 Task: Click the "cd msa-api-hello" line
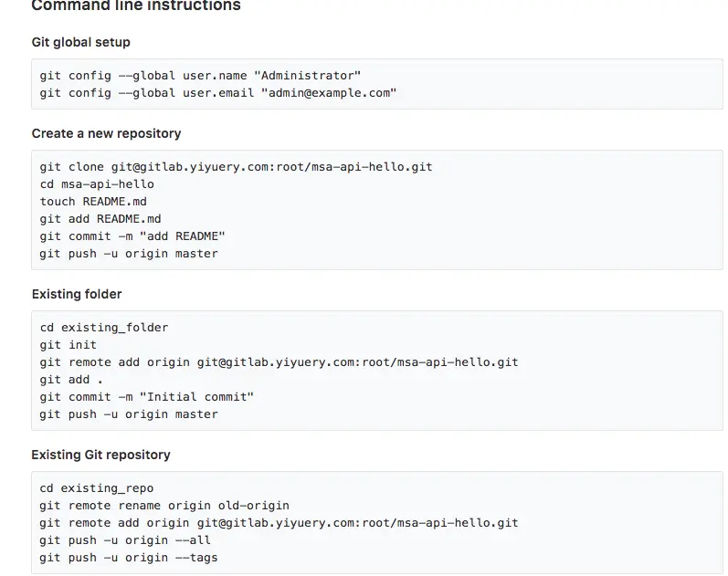click(97, 183)
